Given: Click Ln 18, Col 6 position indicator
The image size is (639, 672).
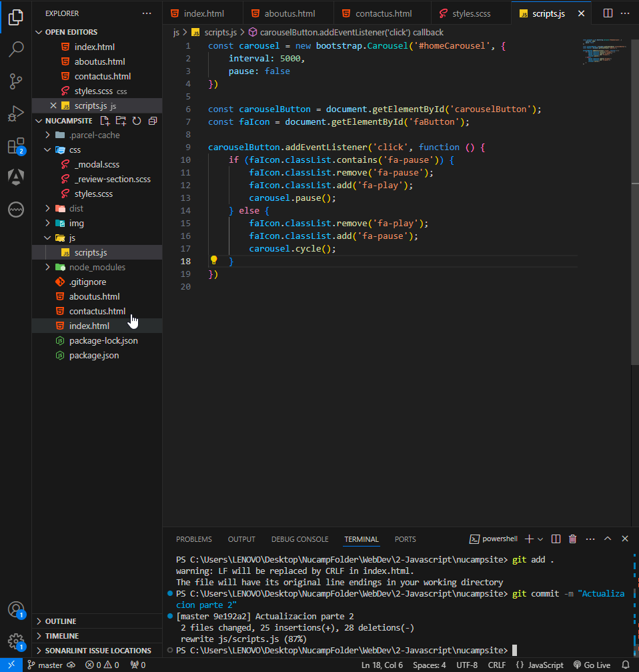Looking at the screenshot, I should (x=382, y=665).
